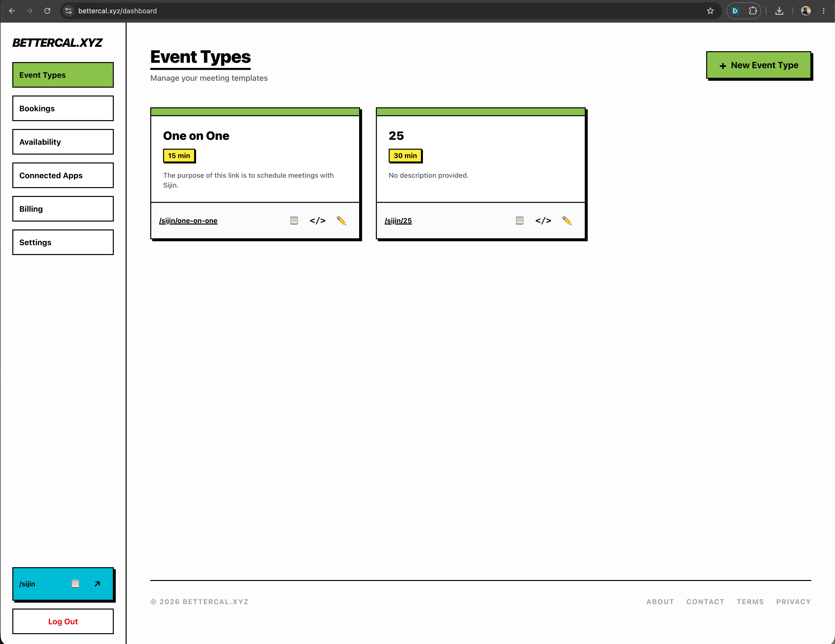
Task: Copy the /sijin/25 link with clipboard icon
Action: 519,221
